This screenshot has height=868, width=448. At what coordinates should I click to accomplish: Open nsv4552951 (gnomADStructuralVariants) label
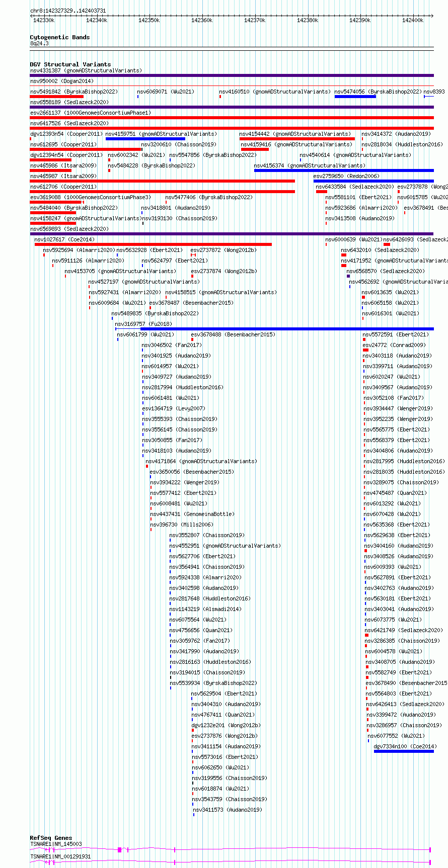225,546
